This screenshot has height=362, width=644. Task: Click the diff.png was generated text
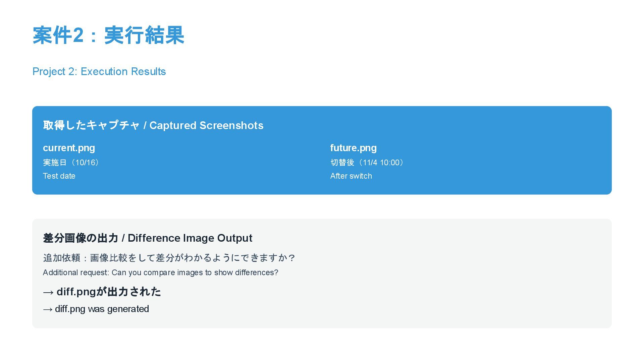click(x=96, y=309)
